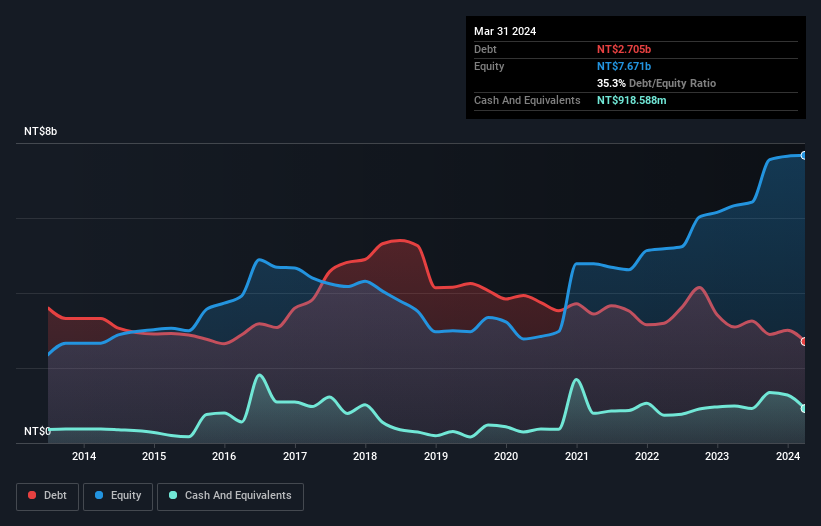This screenshot has height=526, width=821.
Task: Click the 2016 x-axis label
Action: [224, 456]
